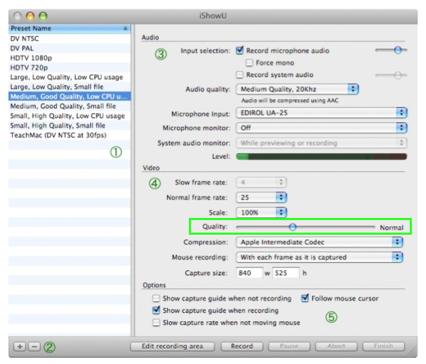Viewport: 426px width, 364px height.
Task: Click the Pause button
Action: click(x=289, y=347)
